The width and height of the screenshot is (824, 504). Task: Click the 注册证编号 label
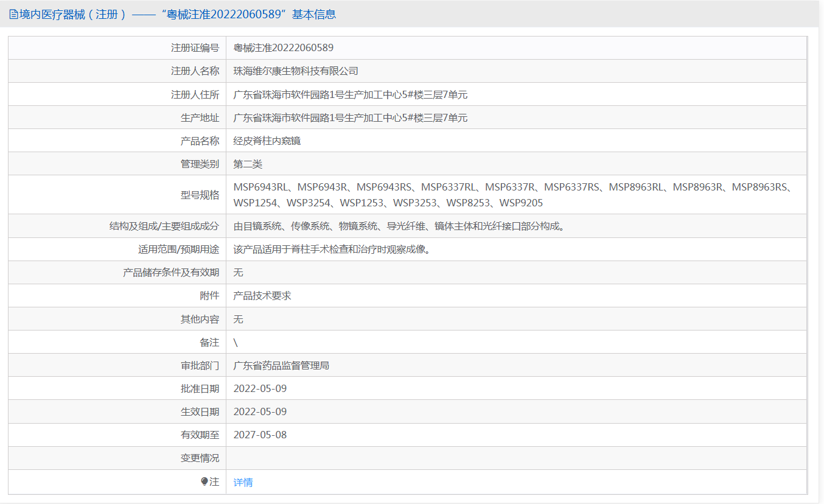click(195, 47)
